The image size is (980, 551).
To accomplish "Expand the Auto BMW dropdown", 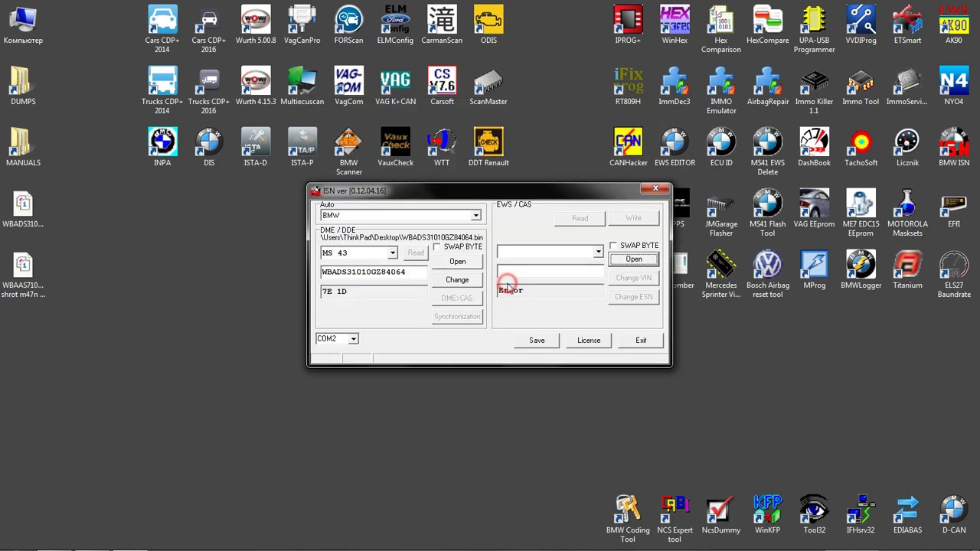I will (475, 216).
